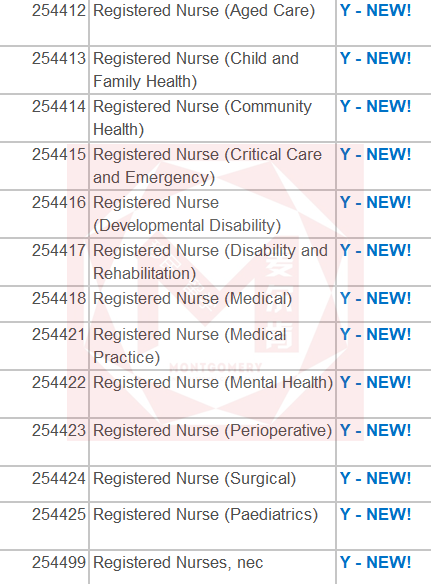Viewport: 431px width, 584px height.
Task: Select Registered Nurse (Perioperative) text
Action: click(x=212, y=431)
